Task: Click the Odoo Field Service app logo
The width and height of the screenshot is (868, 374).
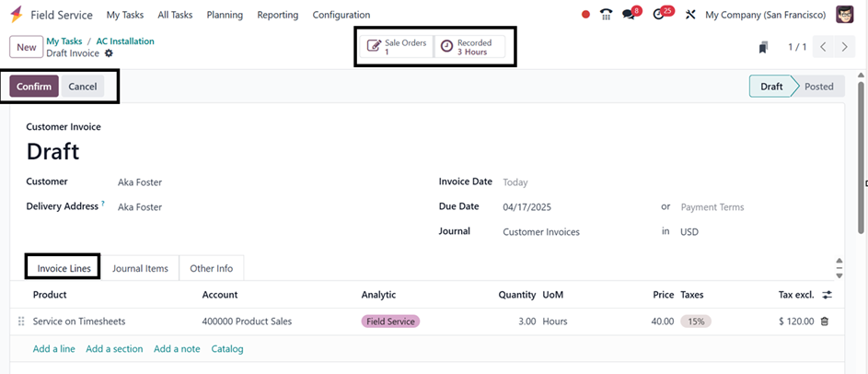Action: 16,15
